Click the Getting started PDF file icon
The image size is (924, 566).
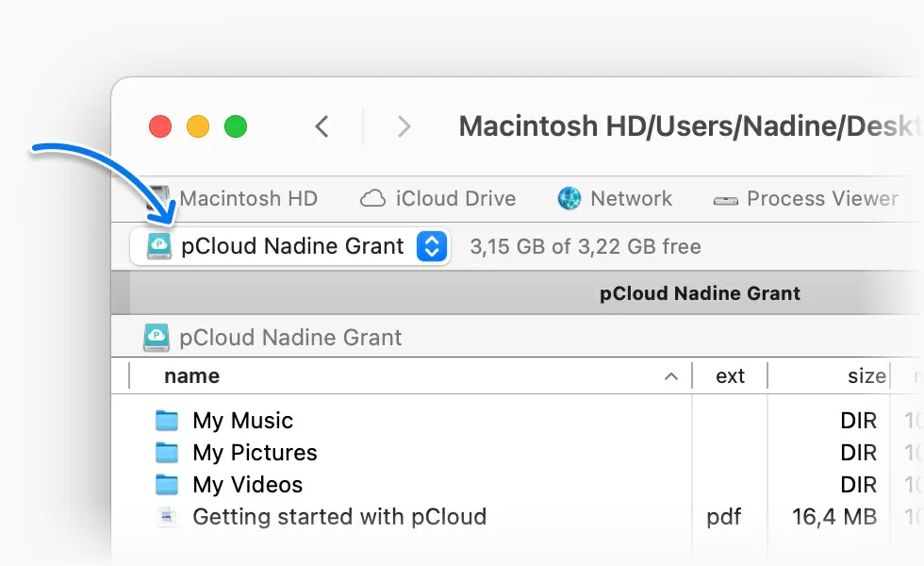click(167, 517)
